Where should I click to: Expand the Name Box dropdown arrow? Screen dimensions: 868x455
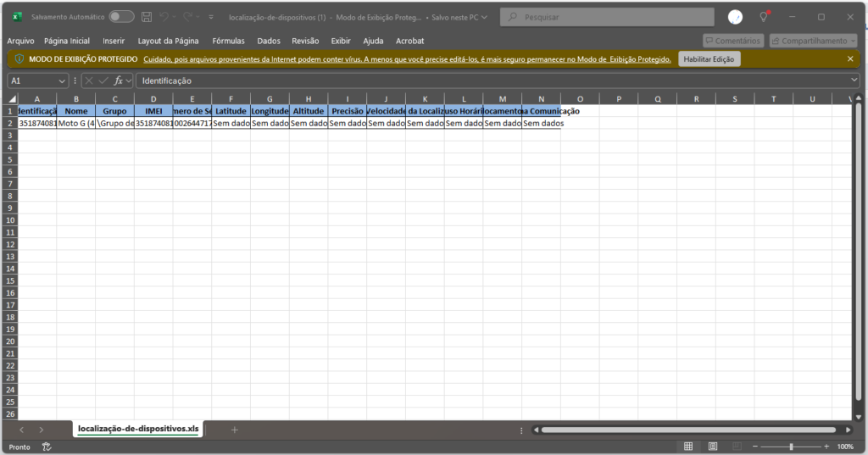(x=62, y=80)
